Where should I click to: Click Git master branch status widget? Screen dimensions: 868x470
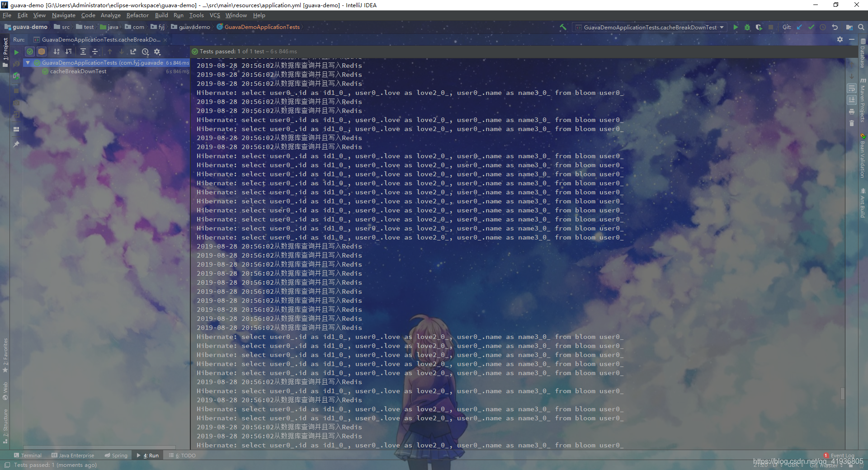[826, 465]
